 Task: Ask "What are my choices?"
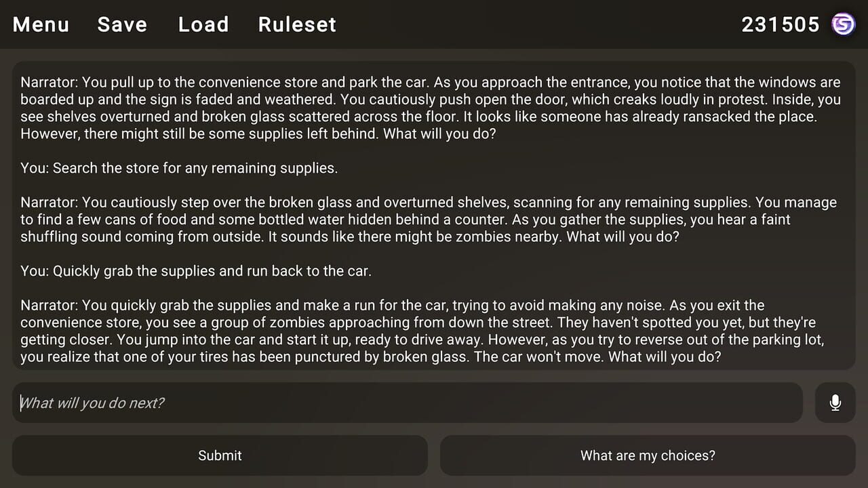pos(647,455)
